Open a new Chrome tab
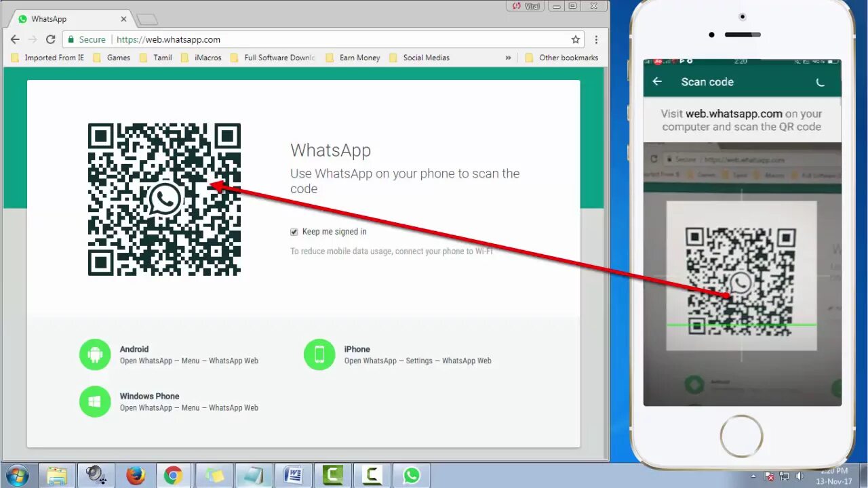Image resolution: width=868 pixels, height=488 pixels. (x=146, y=20)
